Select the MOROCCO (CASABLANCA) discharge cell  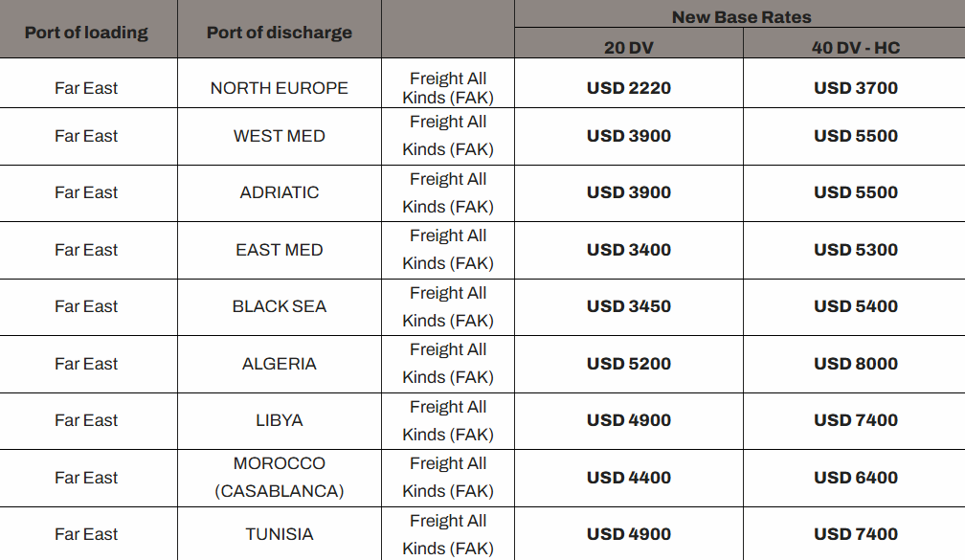coord(279,477)
